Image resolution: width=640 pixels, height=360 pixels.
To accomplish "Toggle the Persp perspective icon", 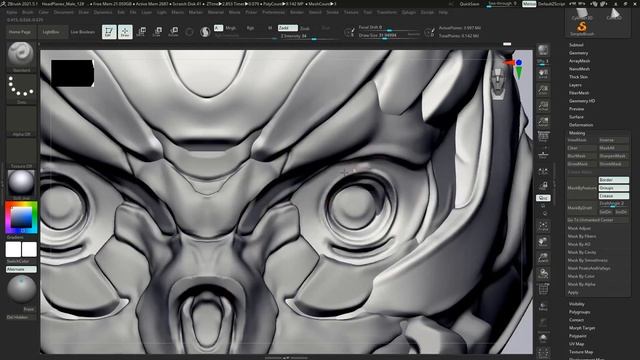I will [543, 137].
